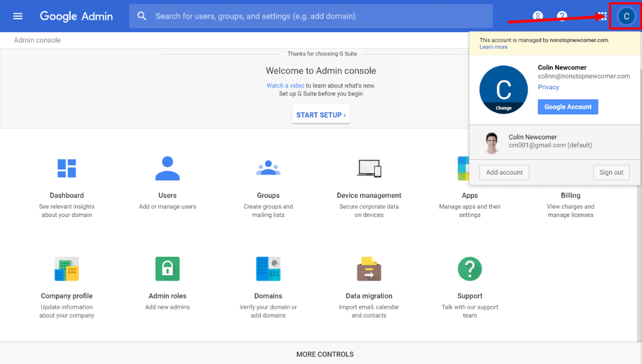Open the Company profile icon
642x364 pixels.
tap(66, 269)
